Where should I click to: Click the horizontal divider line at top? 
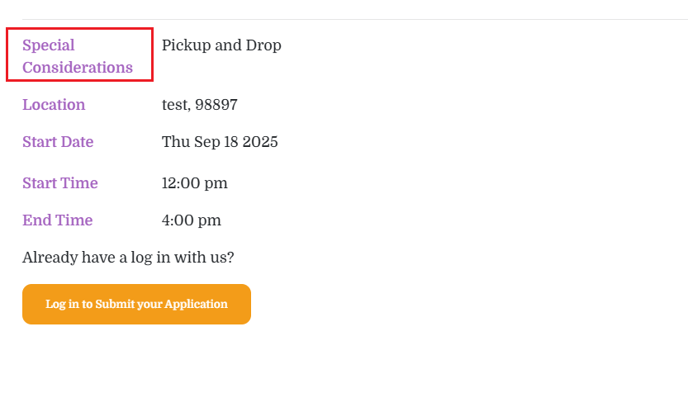(x=355, y=19)
